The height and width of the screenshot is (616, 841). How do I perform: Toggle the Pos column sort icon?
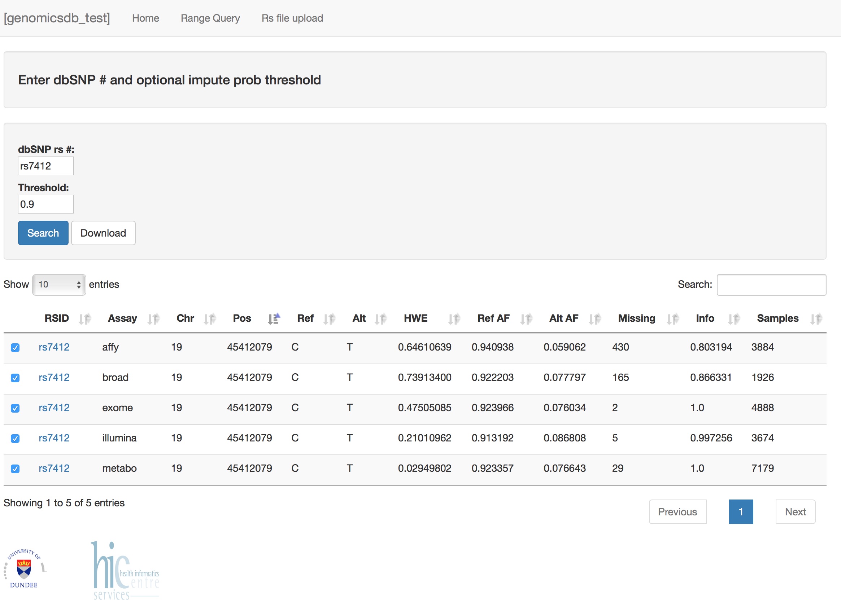[x=274, y=319]
